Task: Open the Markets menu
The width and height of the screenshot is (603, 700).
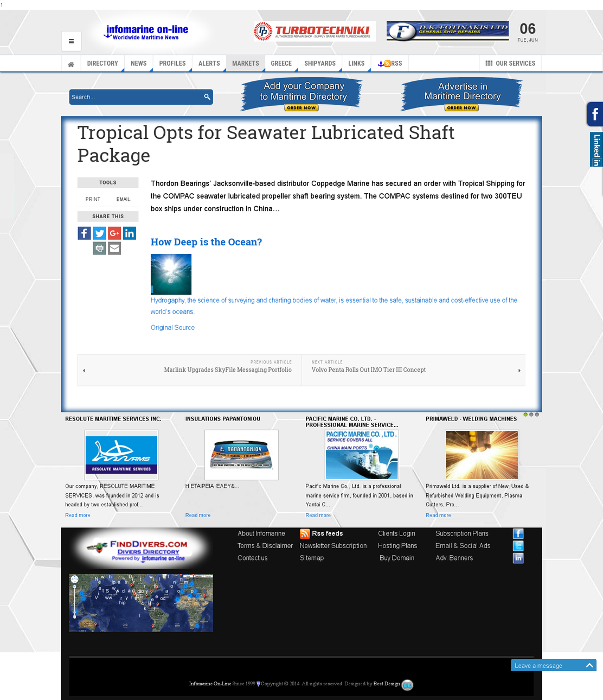Action: pos(246,63)
